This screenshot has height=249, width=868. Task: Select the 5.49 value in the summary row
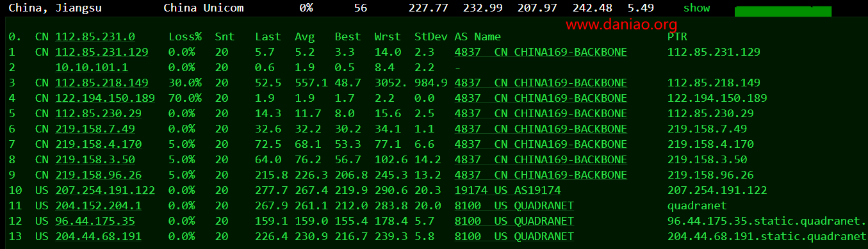pos(641,8)
